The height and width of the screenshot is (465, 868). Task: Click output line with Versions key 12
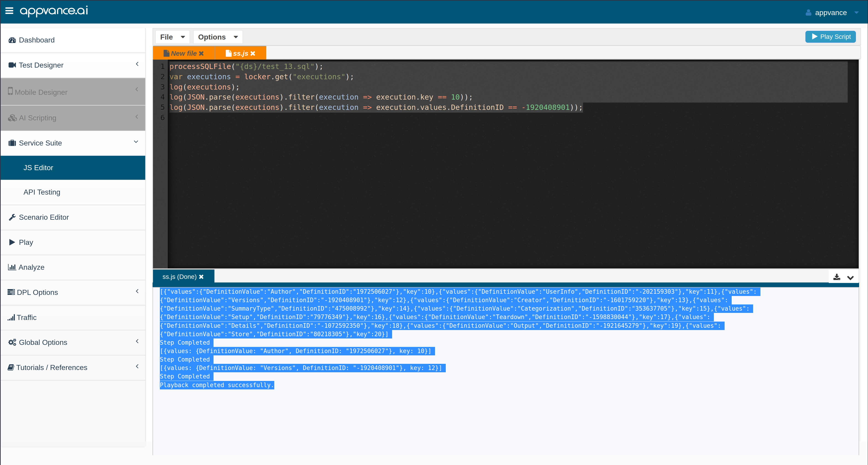(301, 368)
